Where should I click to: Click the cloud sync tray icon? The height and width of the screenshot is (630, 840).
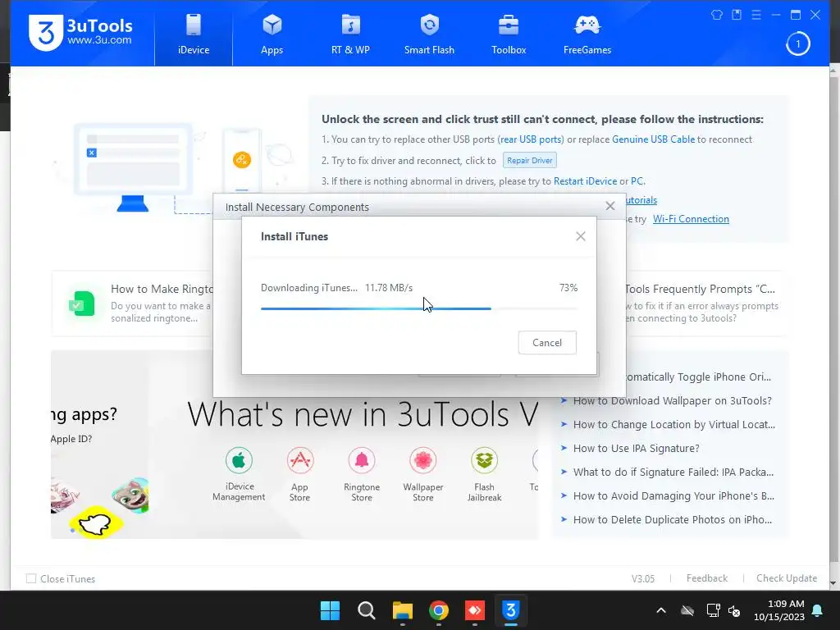[687, 610]
